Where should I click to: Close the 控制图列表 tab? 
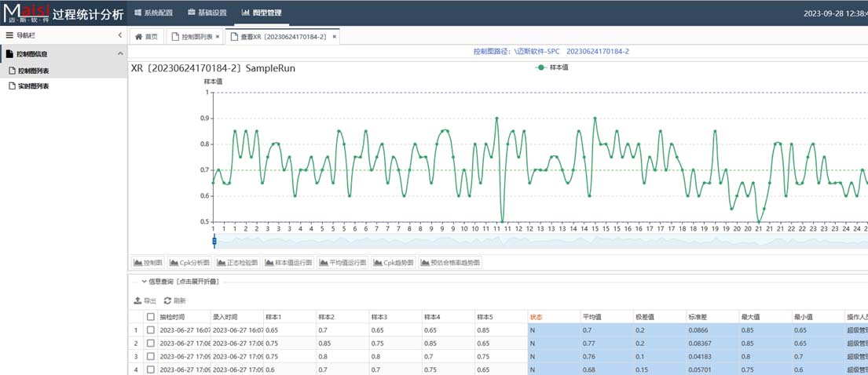point(218,37)
